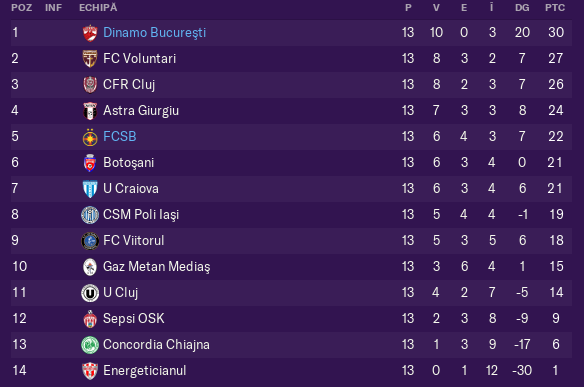
Task: Click the CFR Cluj crest icon
Action: pos(90,85)
